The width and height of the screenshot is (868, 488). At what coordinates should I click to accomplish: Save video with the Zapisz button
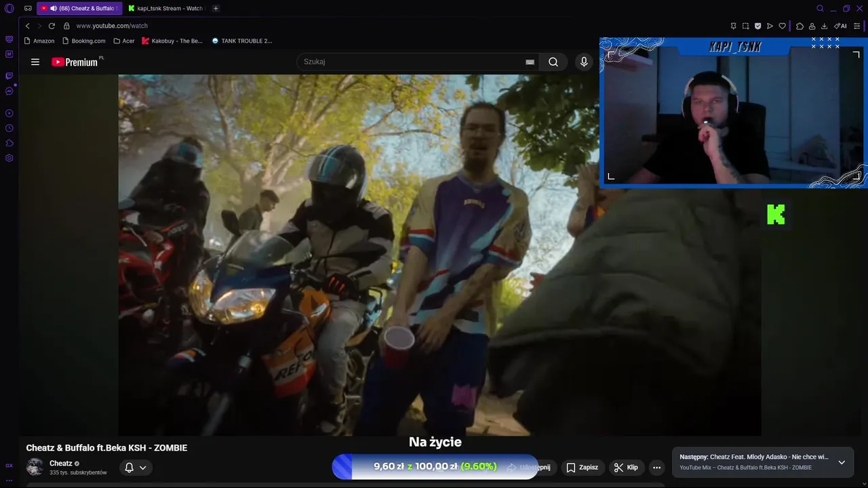point(583,468)
